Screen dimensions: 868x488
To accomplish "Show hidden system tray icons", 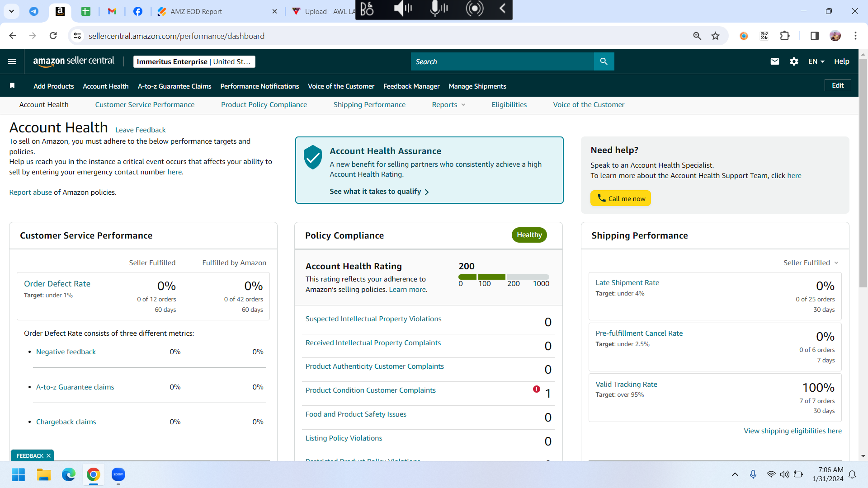I will tap(735, 474).
